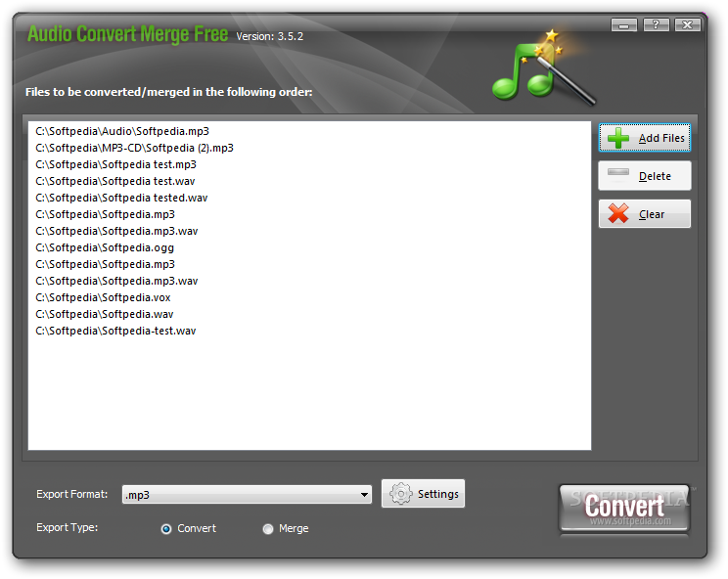Click the green music note wand logo
This screenshot has width=728, height=579.
pos(543,67)
